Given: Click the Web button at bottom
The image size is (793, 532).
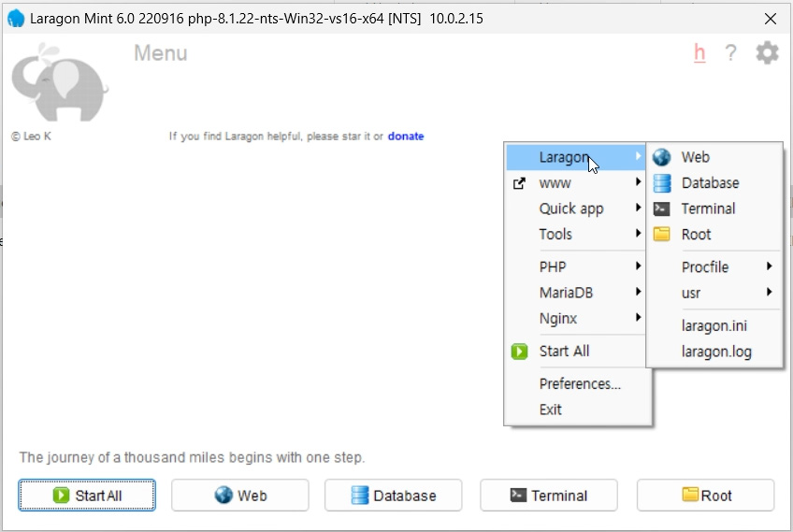Looking at the screenshot, I should pos(240,496).
